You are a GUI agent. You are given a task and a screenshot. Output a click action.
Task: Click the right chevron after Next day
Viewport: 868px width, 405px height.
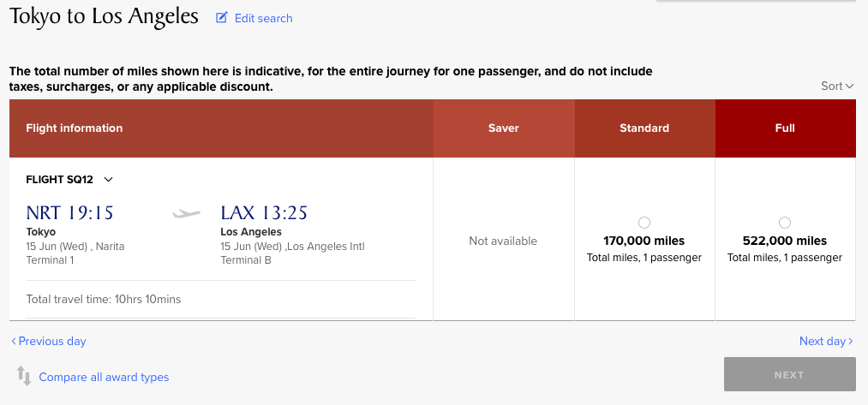point(851,342)
